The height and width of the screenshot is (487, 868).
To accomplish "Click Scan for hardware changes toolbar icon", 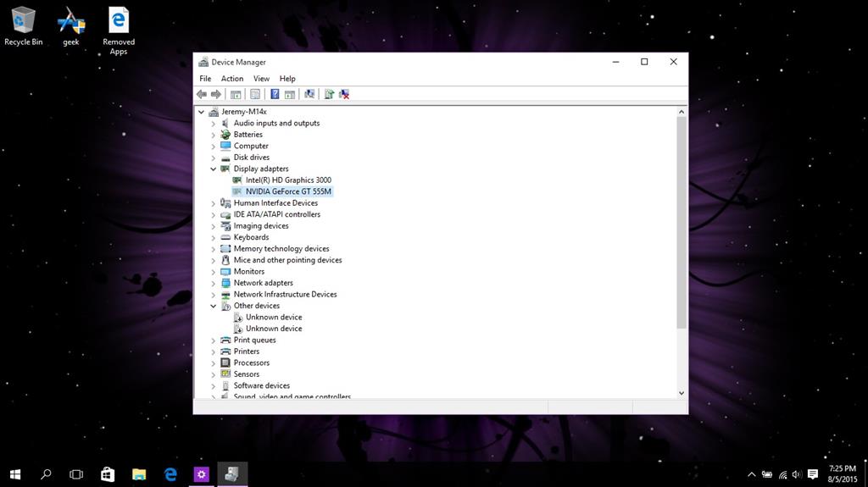I will (309, 95).
